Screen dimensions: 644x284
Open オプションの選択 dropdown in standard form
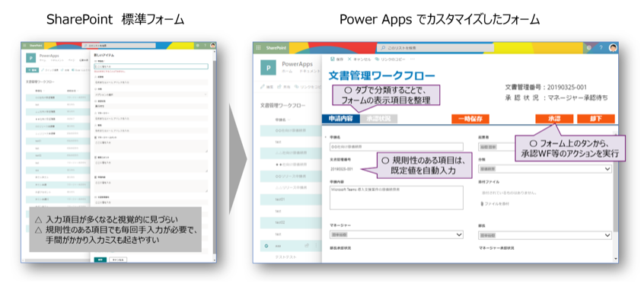coord(151,94)
